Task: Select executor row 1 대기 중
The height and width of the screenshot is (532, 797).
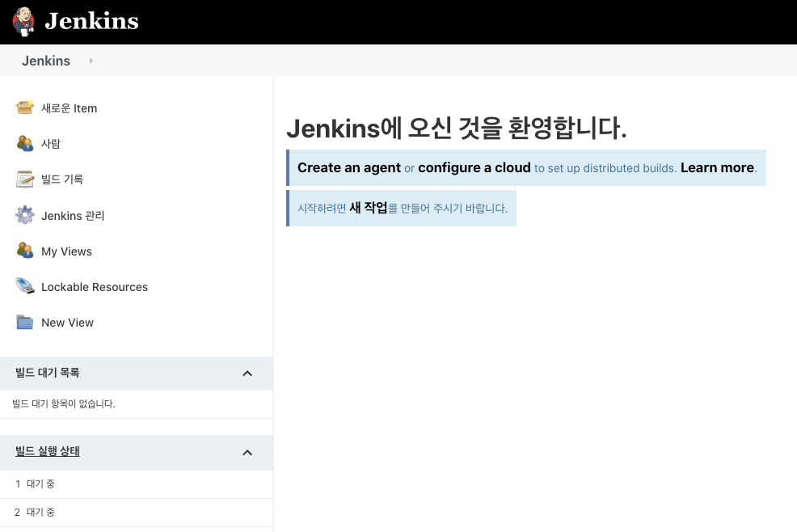Action: [137, 484]
